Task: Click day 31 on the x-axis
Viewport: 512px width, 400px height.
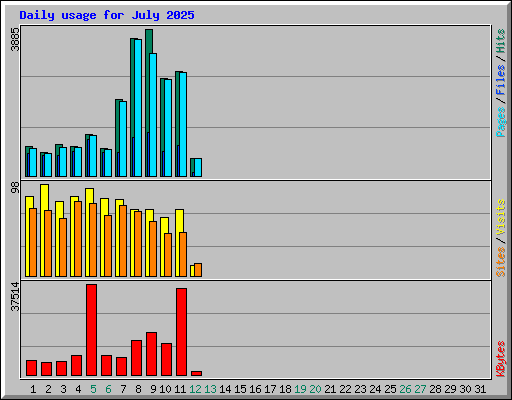Action: (480, 389)
